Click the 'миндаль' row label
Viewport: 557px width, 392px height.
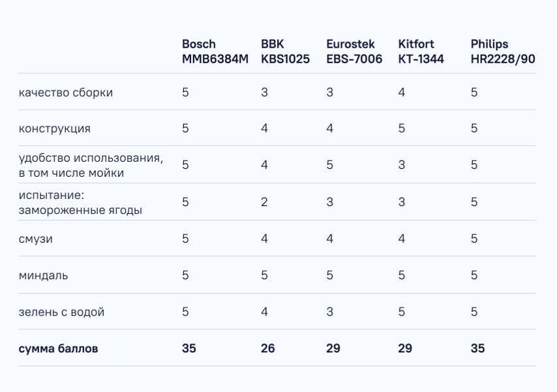43,275
